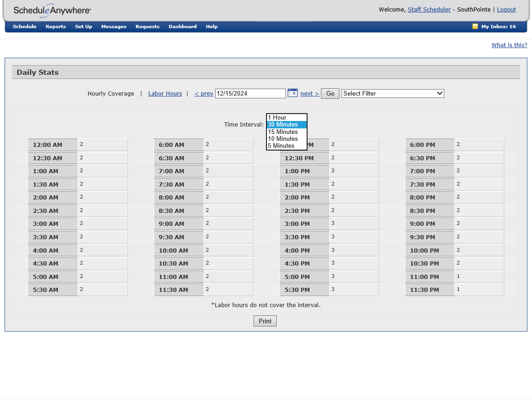Go to previous day with prev link
Image resolution: width=532 pixels, height=399 pixels.
(x=204, y=94)
